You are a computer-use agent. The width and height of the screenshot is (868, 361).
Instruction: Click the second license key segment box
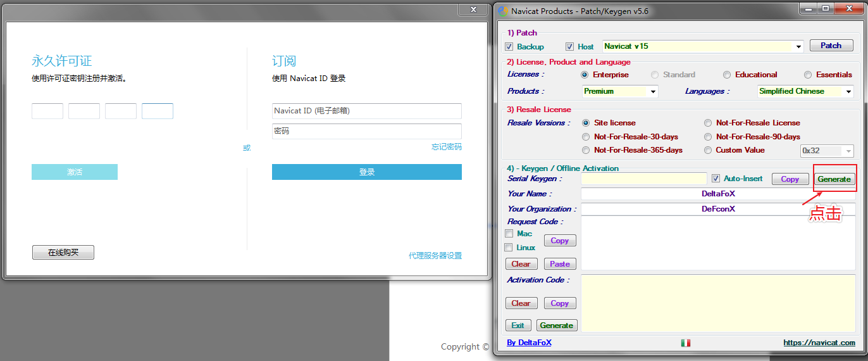[84, 111]
